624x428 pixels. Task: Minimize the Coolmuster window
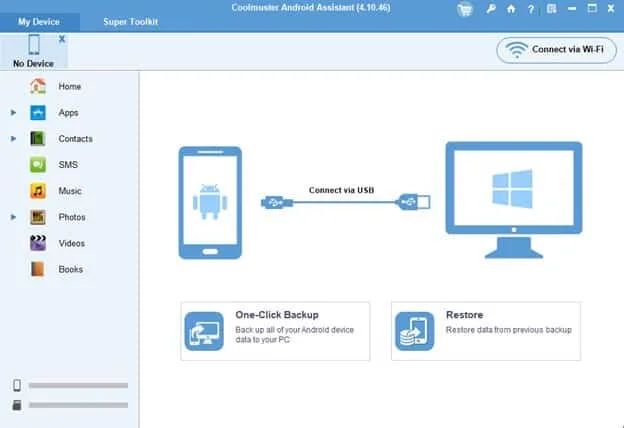point(572,9)
